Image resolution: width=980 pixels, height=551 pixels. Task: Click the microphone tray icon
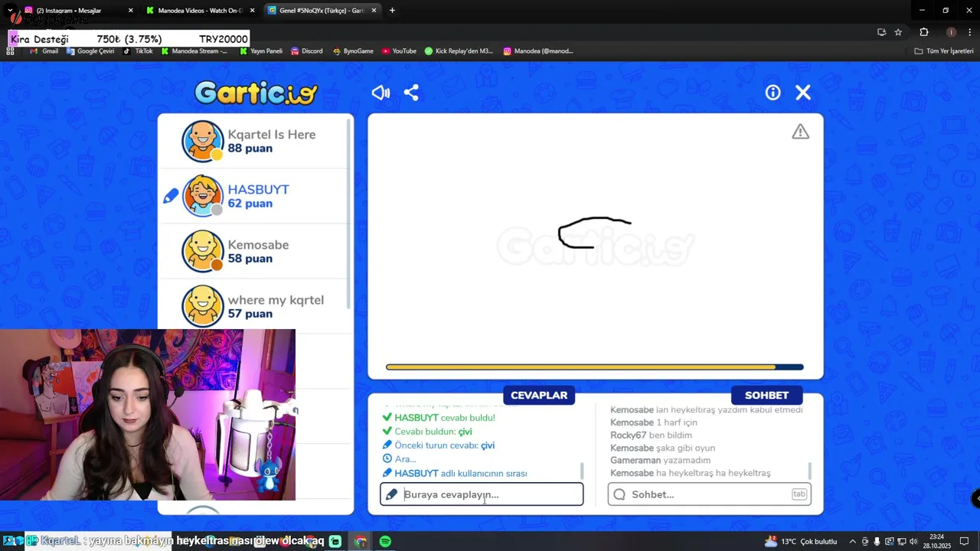(877, 541)
